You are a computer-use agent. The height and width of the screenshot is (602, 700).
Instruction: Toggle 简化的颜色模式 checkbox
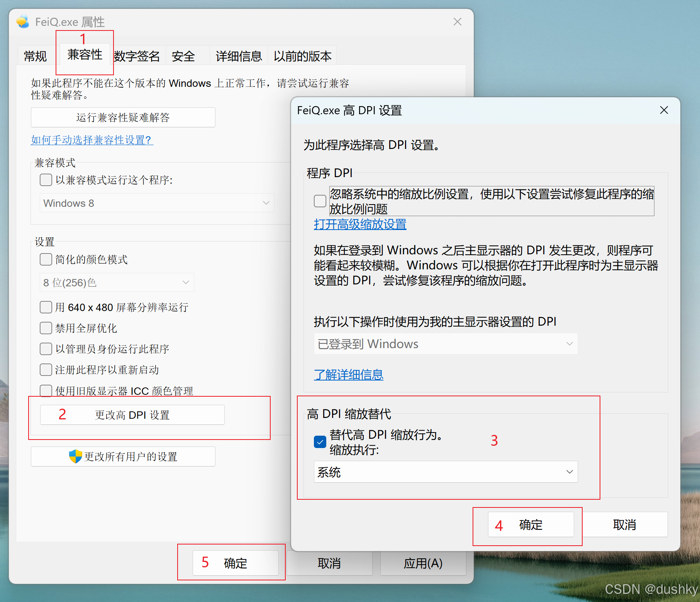coord(46,259)
